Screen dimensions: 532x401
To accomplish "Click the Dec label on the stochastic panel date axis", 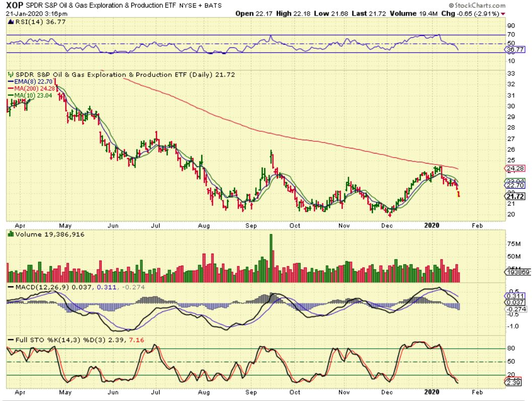I will [387, 392].
